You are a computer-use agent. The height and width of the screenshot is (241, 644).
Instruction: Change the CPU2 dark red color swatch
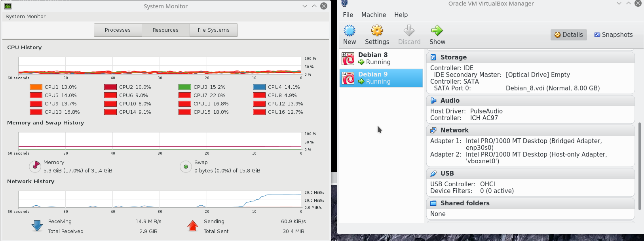pos(110,87)
